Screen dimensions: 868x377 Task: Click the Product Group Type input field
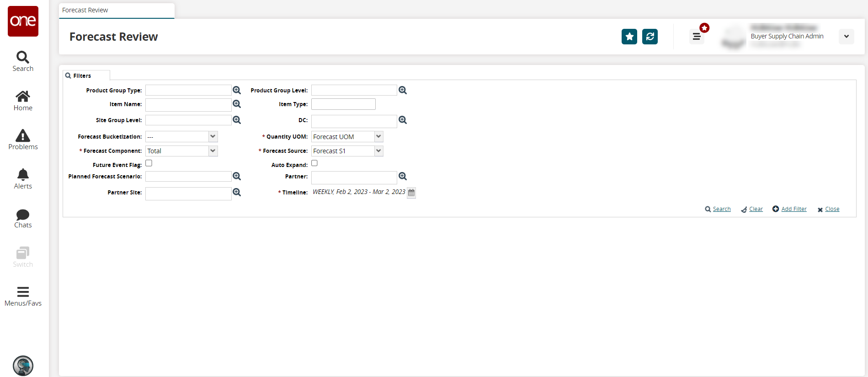[188, 90]
